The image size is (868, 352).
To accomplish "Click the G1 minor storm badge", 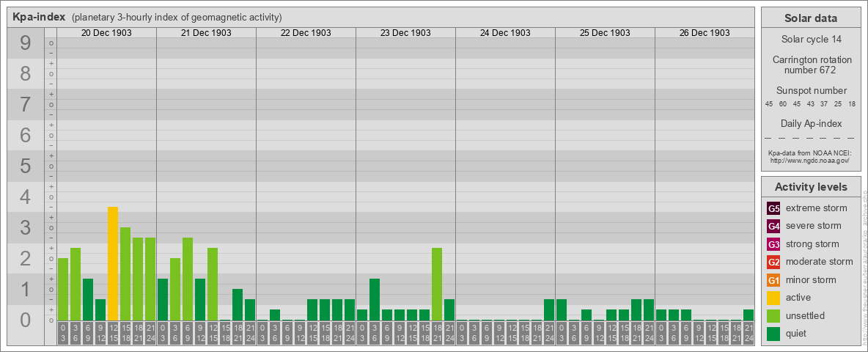I will (x=773, y=280).
